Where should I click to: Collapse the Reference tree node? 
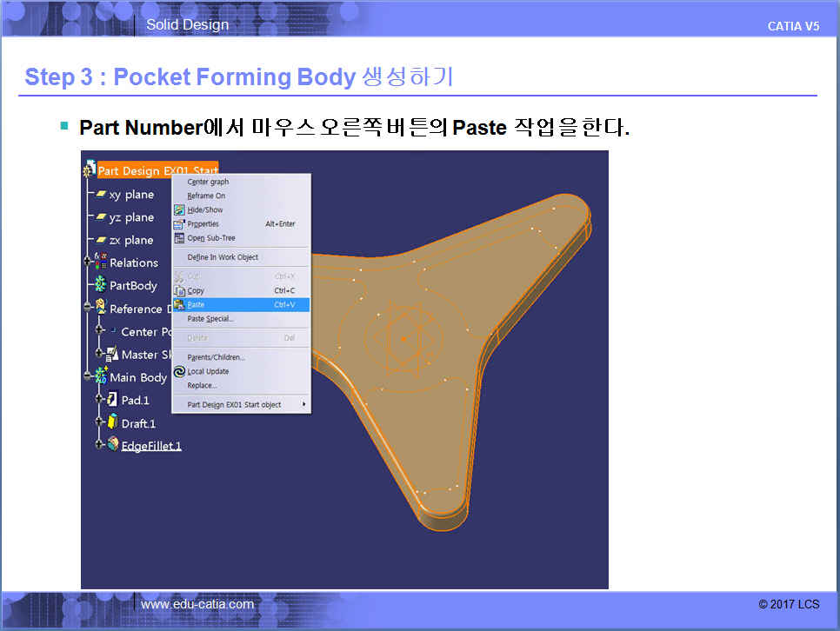coord(87,309)
